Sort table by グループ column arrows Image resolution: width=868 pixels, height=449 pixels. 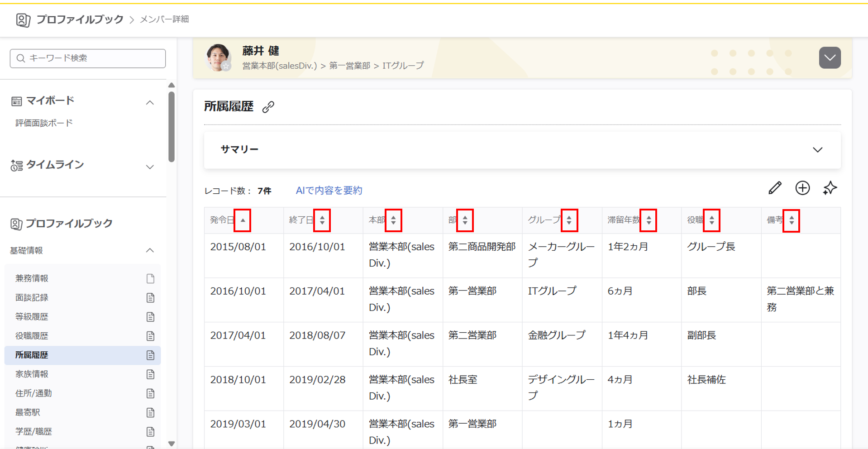point(569,220)
